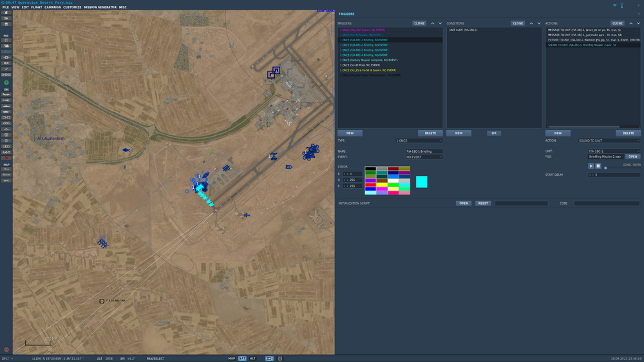This screenshot has width=644, height=362.
Task: Click RESET button for initialization script
Action: click(483, 204)
